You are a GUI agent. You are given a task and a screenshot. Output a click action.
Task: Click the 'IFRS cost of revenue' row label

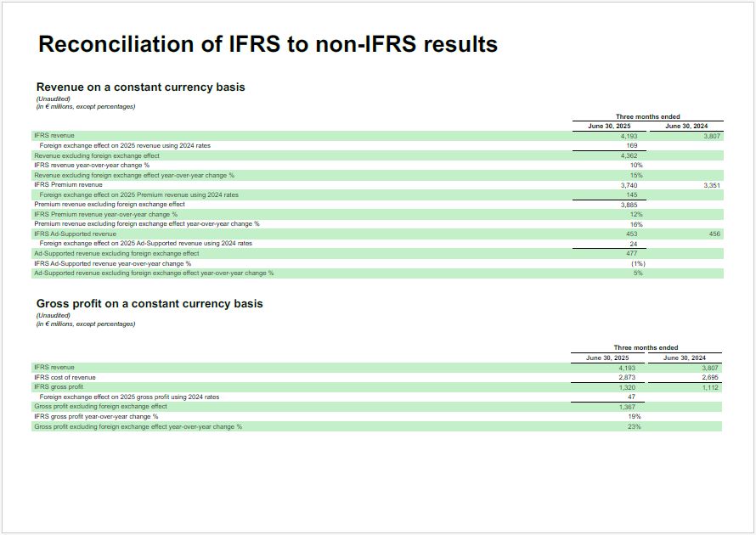pyautogui.click(x=65, y=377)
